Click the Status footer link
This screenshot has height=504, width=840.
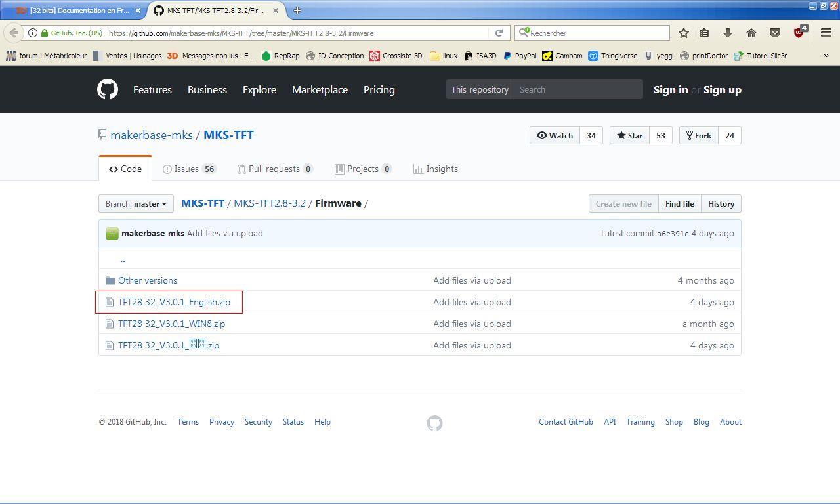293,422
